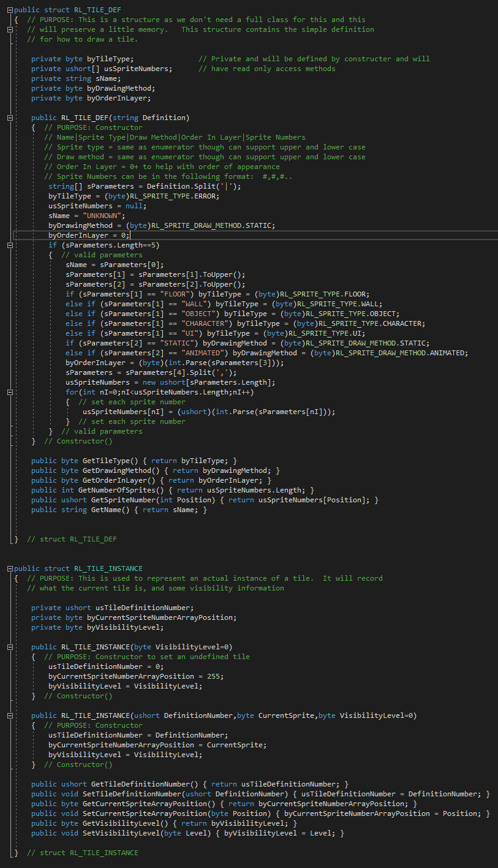The height and width of the screenshot is (868, 498).
Task: Click the "ANIMATED" drawing method check line
Action: tap(266, 353)
